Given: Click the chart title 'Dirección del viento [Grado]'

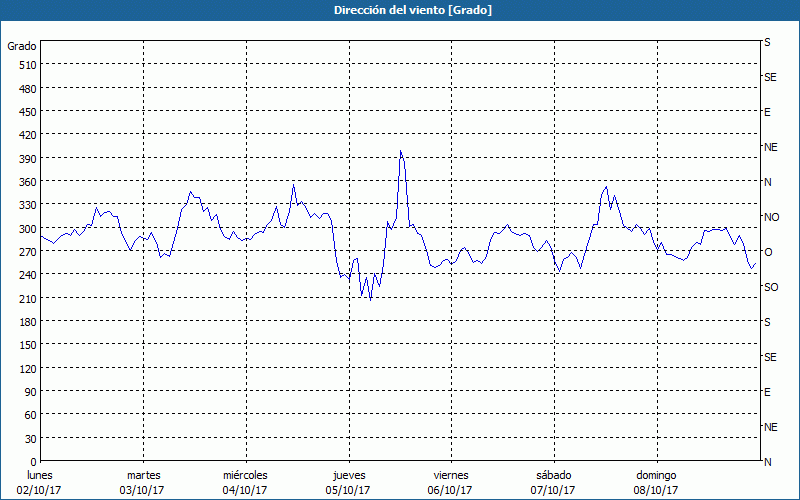Looking at the screenshot, I should [x=399, y=10].
